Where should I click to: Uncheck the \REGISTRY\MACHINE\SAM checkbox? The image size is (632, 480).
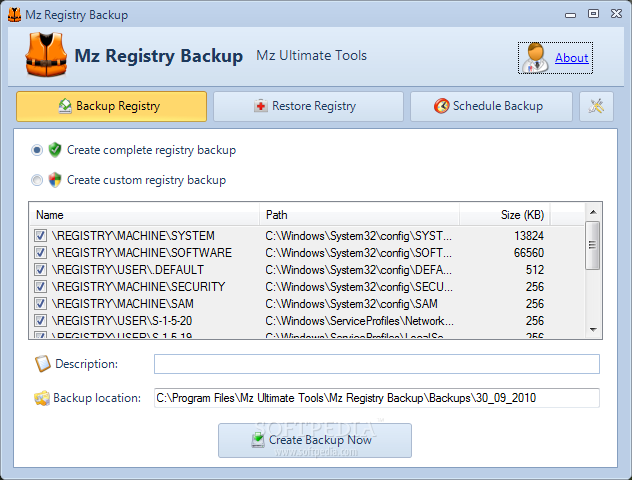(40, 304)
